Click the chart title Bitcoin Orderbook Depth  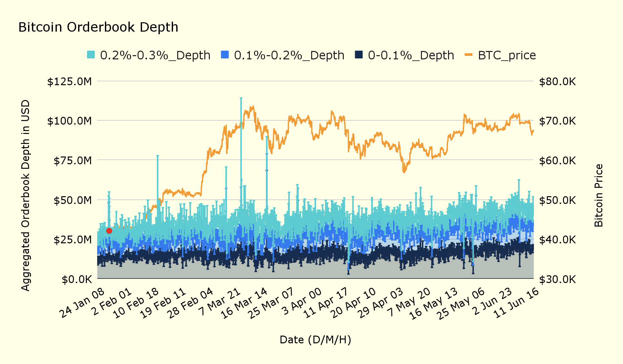98,27
